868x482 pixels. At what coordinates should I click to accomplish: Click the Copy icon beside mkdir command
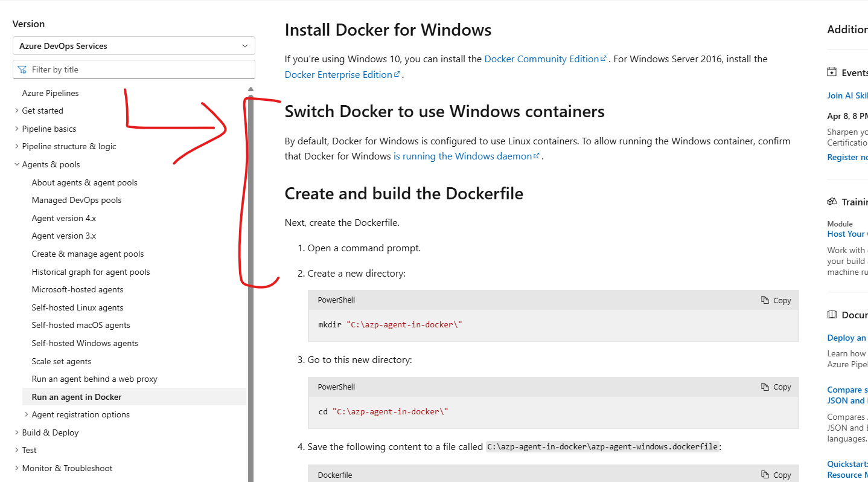click(x=765, y=300)
